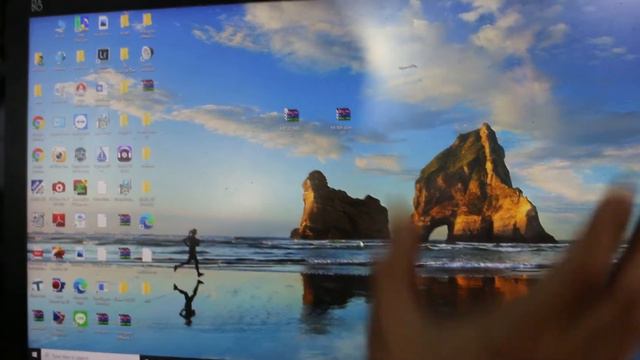Select the white letter T app icon
This screenshot has height=360, width=640.
pos(38,285)
